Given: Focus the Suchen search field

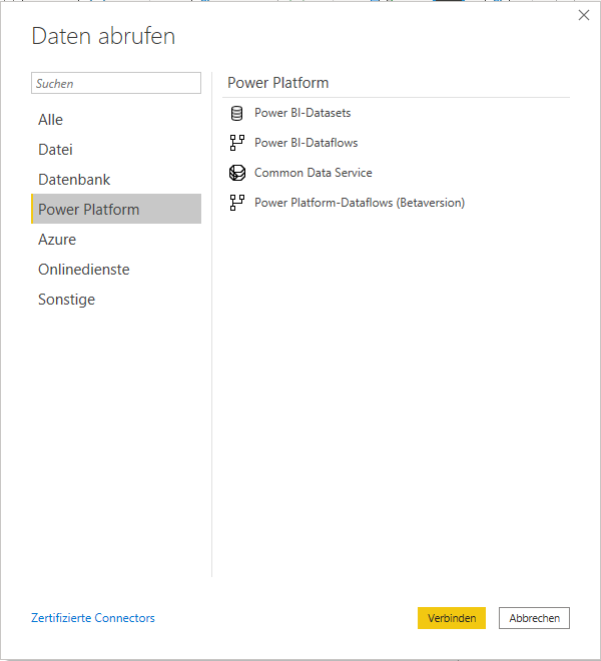Looking at the screenshot, I should point(116,83).
